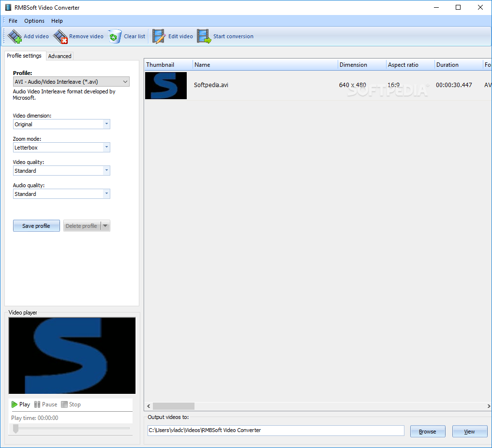Click the Delete profile dropdown arrow
The height and width of the screenshot is (448, 492).
click(x=105, y=226)
